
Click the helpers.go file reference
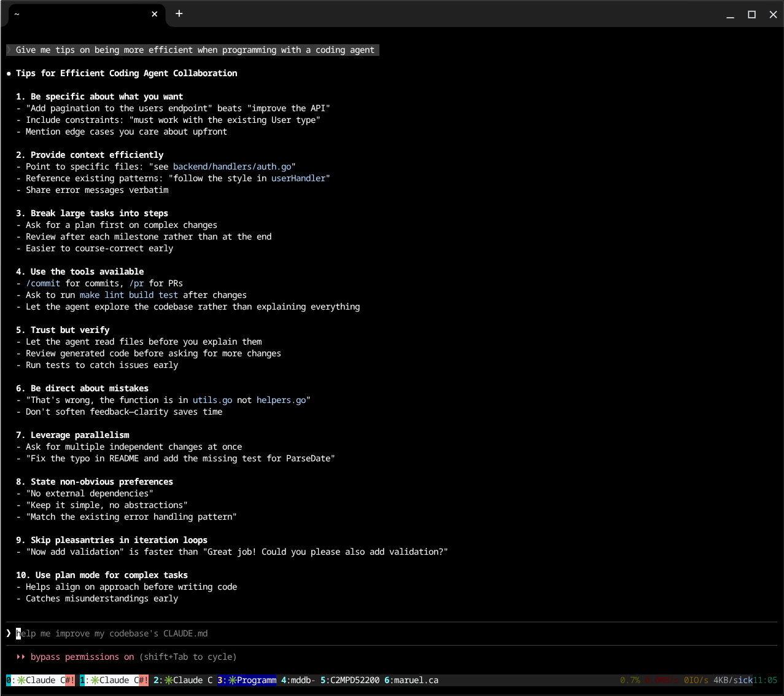281,400
